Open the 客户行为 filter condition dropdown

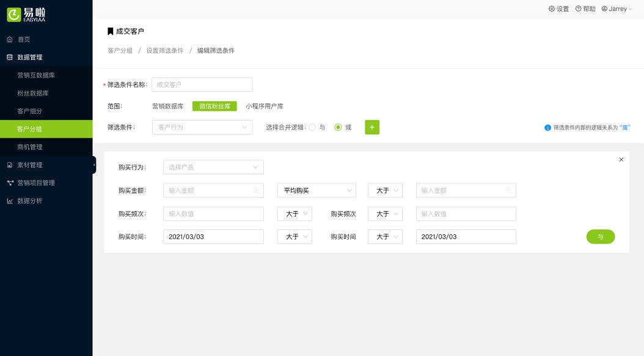point(202,127)
